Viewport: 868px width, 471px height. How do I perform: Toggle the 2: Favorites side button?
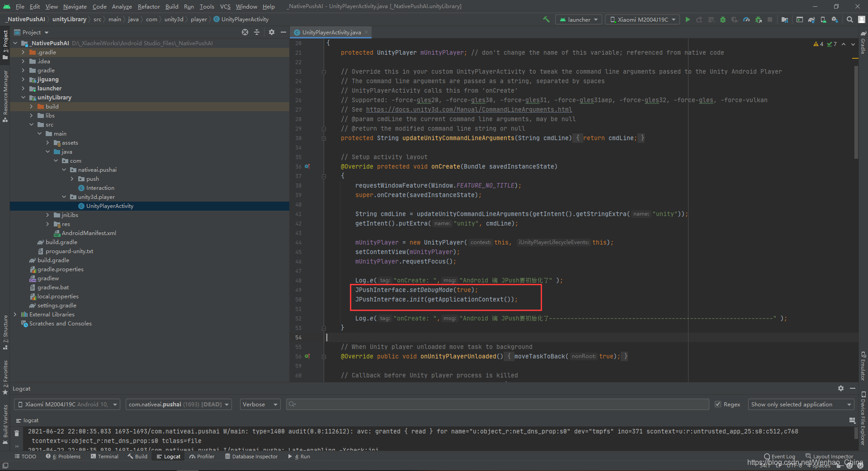click(x=5, y=377)
